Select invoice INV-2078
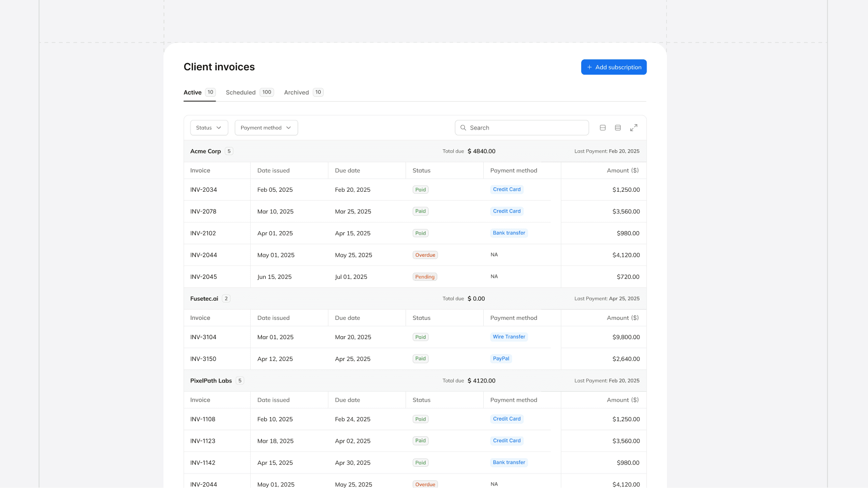The width and height of the screenshot is (868, 488). point(203,211)
